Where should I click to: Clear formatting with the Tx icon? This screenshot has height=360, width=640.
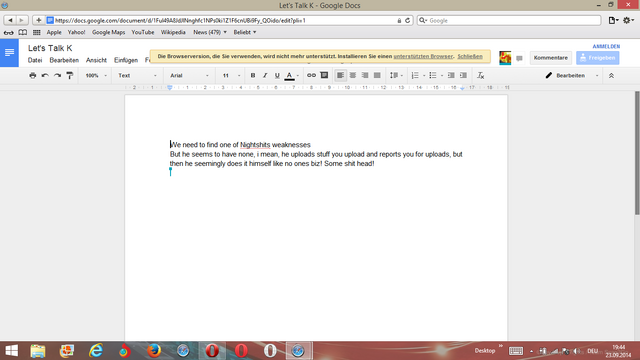[481, 76]
